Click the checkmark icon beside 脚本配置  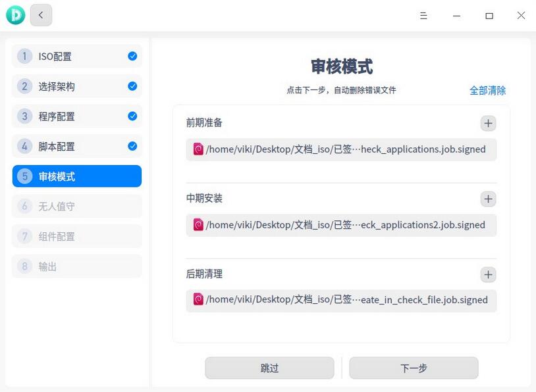pyautogui.click(x=133, y=146)
